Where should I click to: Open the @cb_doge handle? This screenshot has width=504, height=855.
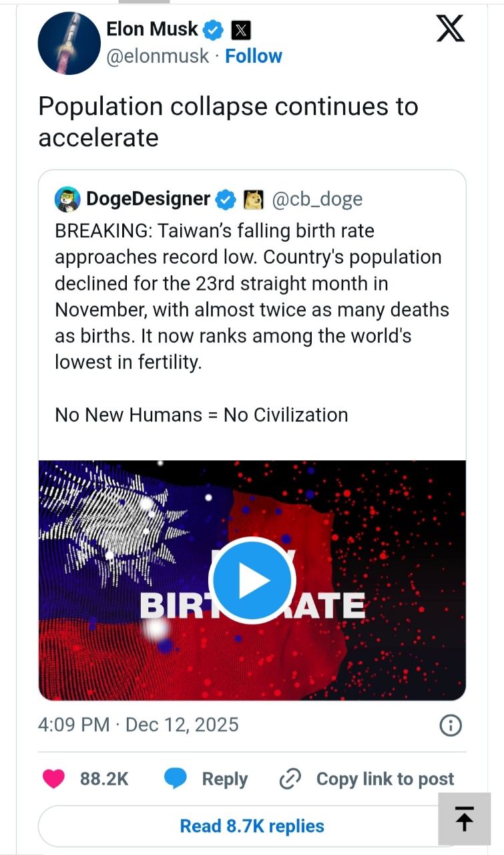pos(316,199)
